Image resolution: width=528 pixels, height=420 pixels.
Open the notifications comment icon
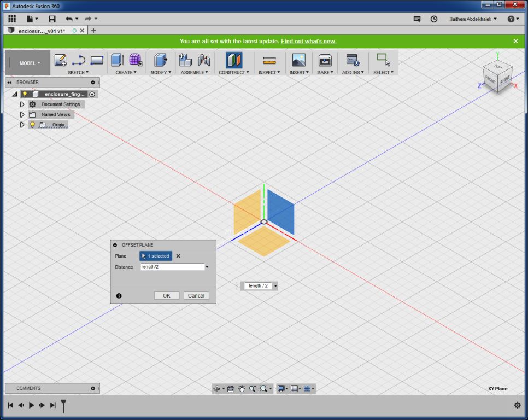(x=417, y=19)
